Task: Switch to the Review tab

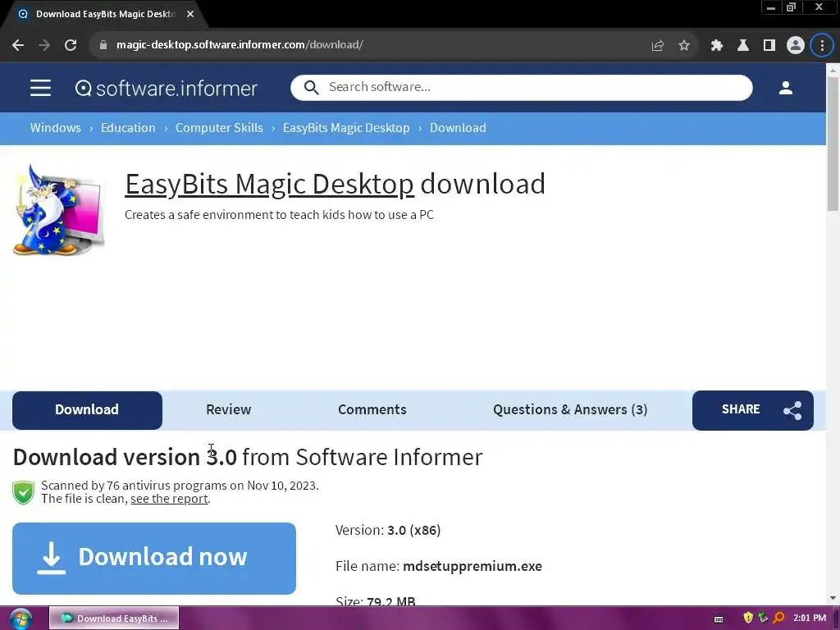Action: point(228,410)
